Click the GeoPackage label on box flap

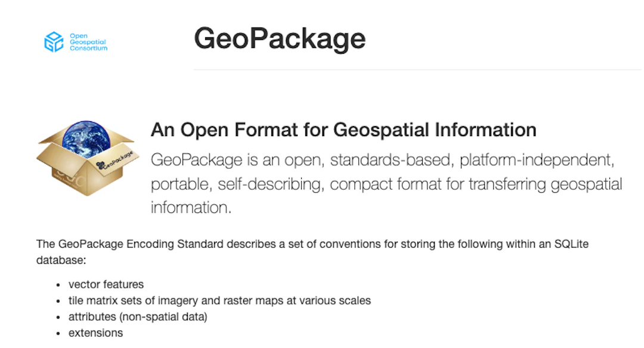click(114, 160)
